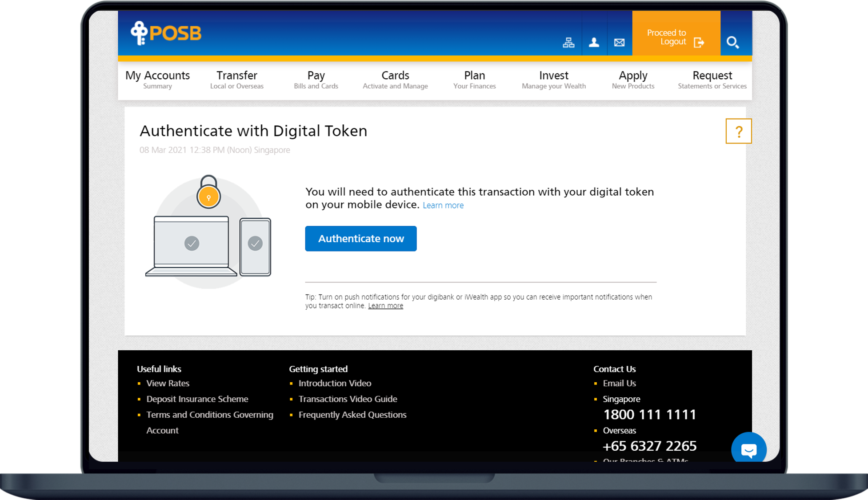Click the Authenticate now button
868x500 pixels.
pyautogui.click(x=361, y=239)
